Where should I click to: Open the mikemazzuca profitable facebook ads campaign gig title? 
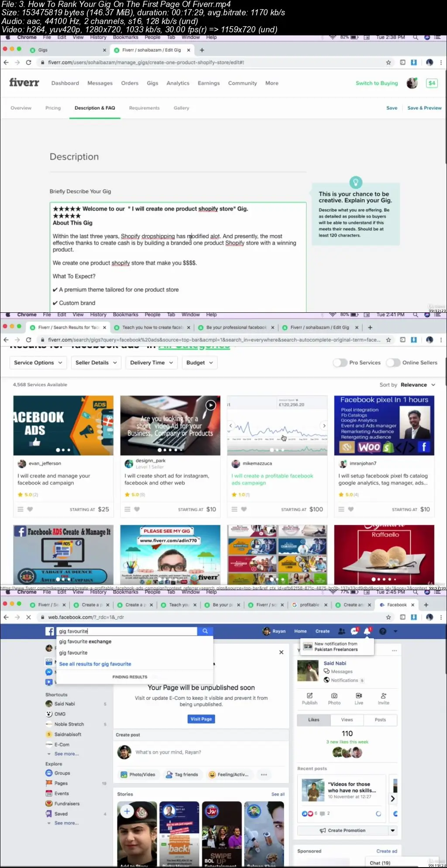[272, 479]
